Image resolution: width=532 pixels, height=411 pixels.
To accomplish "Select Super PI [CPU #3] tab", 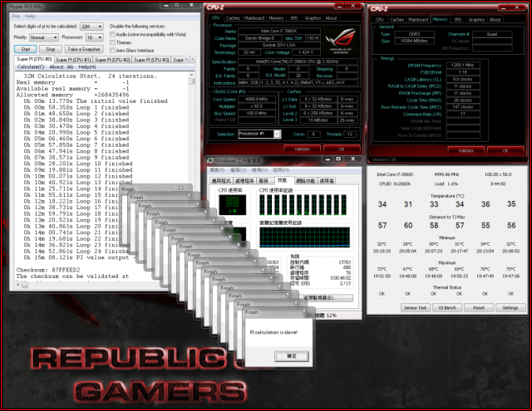I will [151, 60].
